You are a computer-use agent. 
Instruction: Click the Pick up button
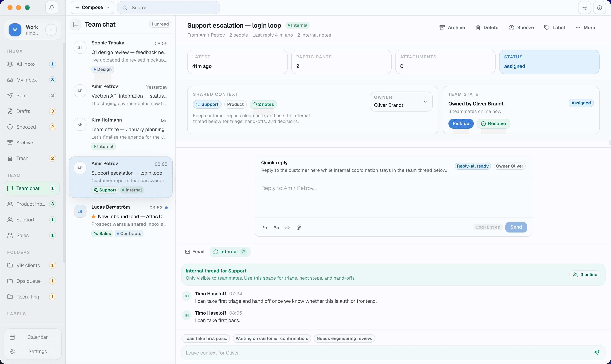(x=461, y=123)
